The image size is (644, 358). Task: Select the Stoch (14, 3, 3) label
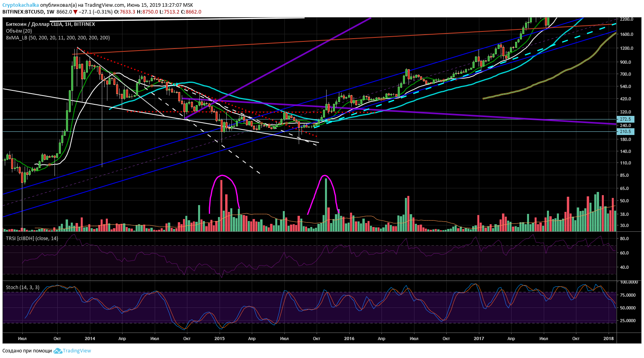pyautogui.click(x=22, y=288)
